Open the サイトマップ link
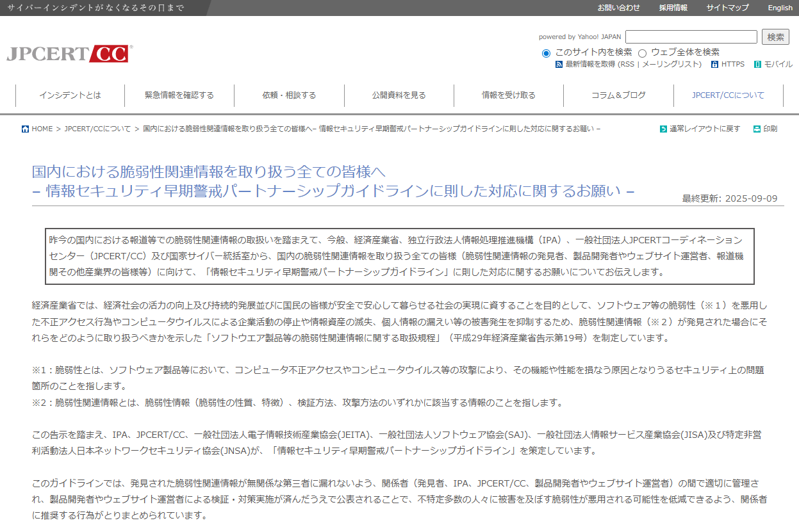The height and width of the screenshot is (532, 799). (x=727, y=8)
